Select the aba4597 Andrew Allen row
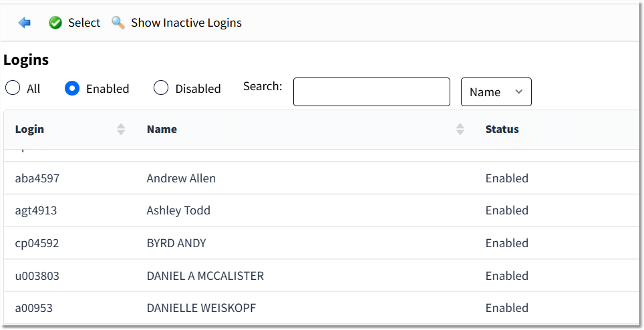Viewport: 644px width, 330px height. pos(321,178)
